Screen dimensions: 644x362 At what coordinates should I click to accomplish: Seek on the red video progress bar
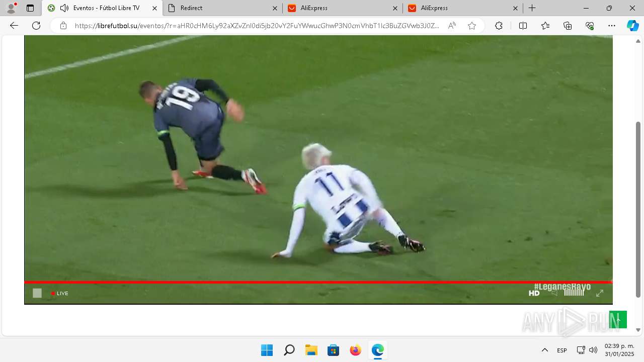click(318, 282)
